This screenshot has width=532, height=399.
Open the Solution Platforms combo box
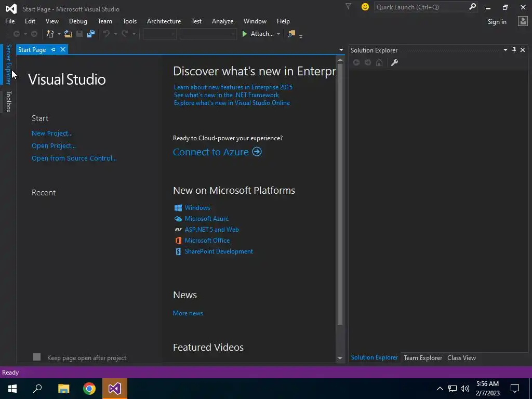(208, 34)
